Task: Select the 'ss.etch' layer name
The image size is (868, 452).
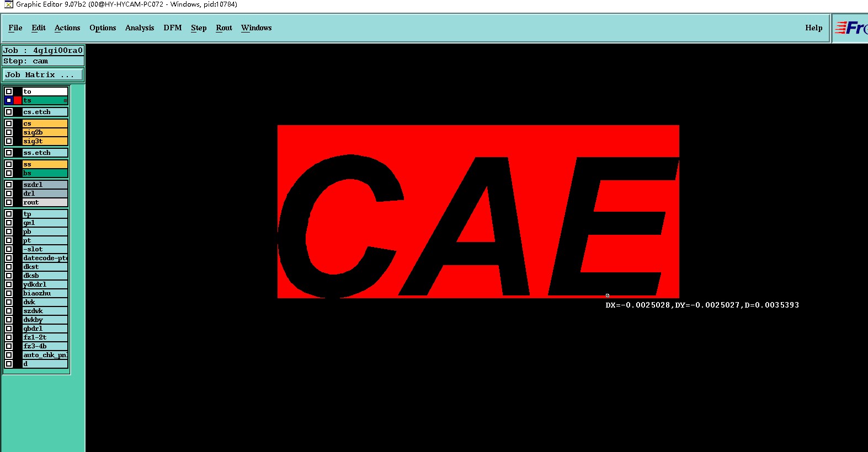Action: [45, 153]
